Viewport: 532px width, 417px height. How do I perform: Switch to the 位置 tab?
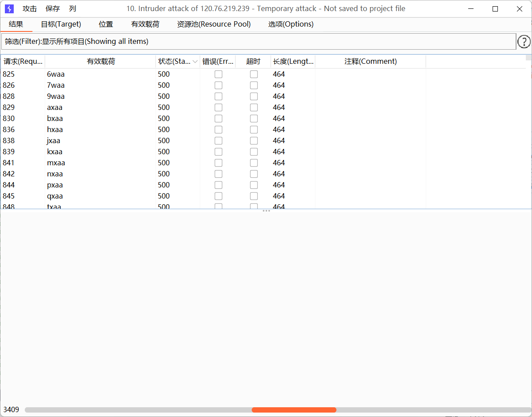[x=106, y=24]
